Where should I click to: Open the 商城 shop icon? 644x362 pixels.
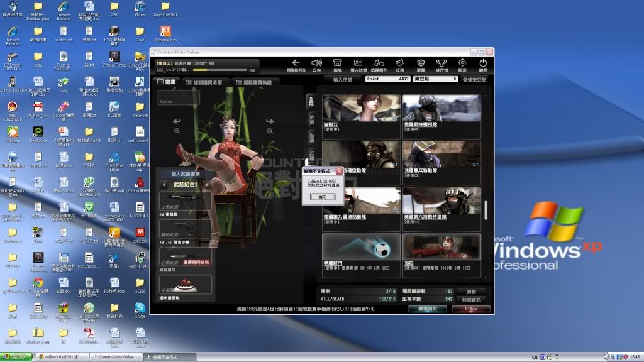[337, 63]
